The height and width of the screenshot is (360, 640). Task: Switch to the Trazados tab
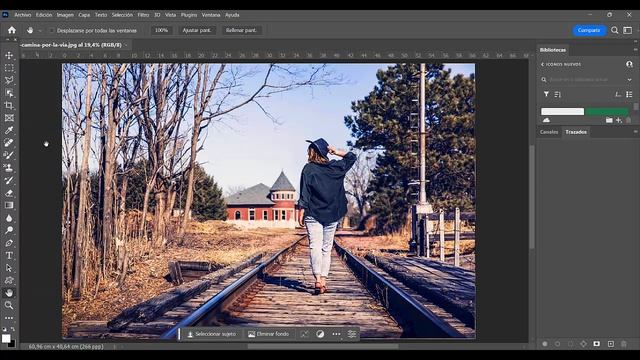point(576,132)
